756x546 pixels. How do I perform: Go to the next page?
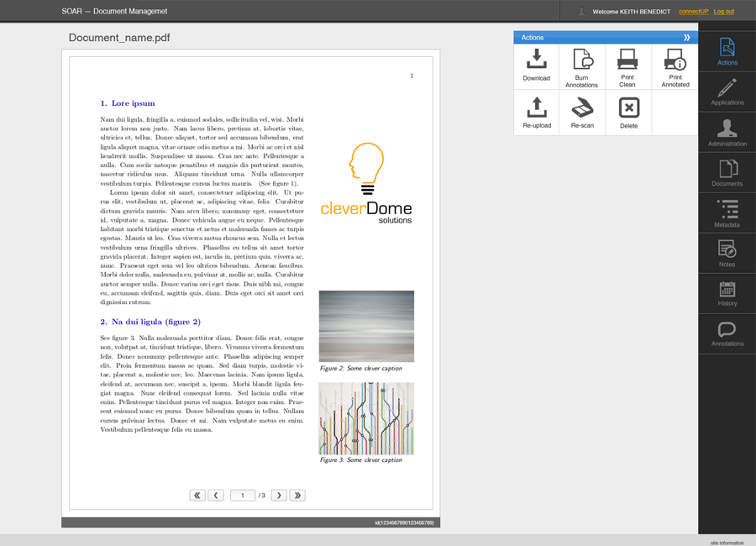[x=279, y=496]
